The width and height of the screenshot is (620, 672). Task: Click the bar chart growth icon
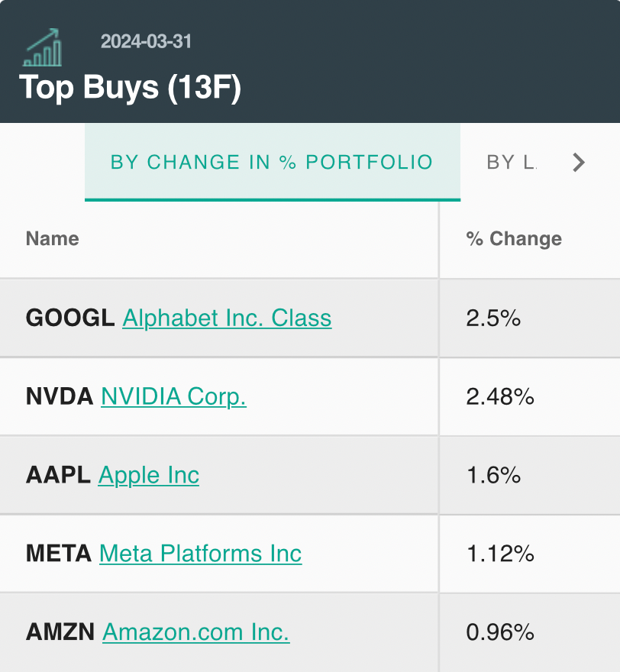42,47
